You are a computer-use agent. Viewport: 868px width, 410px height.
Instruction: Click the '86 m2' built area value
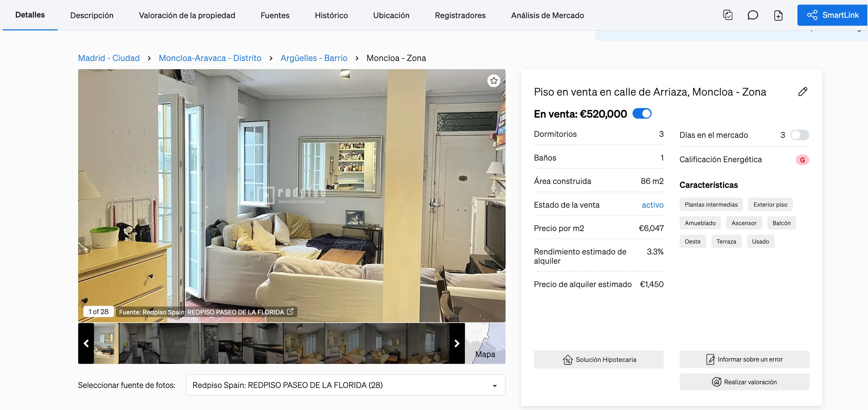click(652, 181)
